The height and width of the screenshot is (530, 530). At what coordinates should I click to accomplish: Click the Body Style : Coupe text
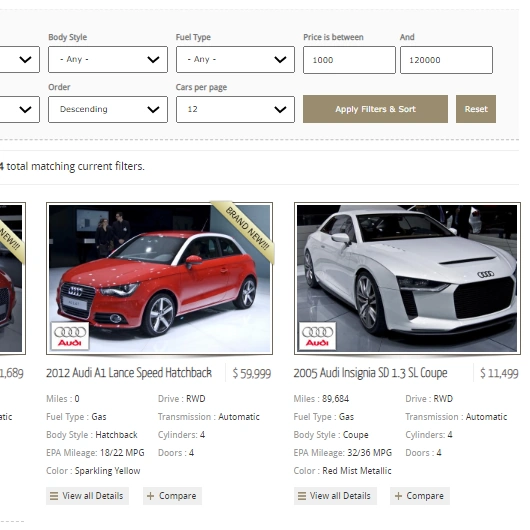point(331,435)
